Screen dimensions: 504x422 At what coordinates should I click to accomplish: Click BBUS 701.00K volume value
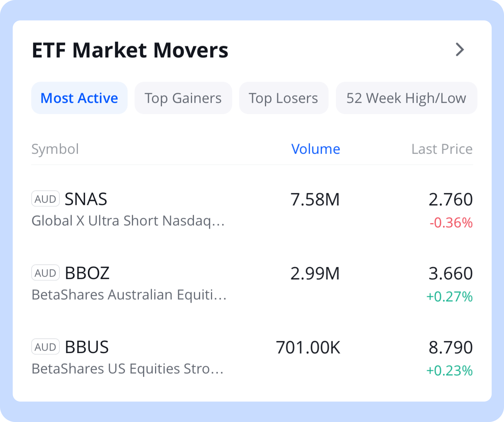pyautogui.click(x=308, y=347)
